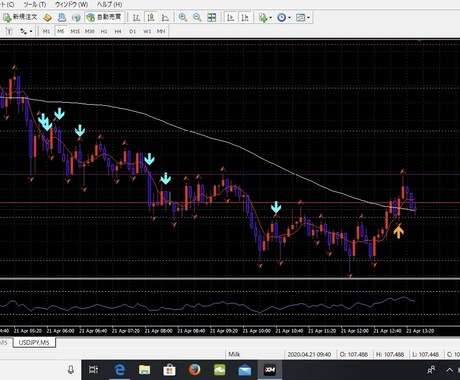This screenshot has width=460, height=380.
Task: Open the yellow MetaEditor book icon
Action: 47,17
